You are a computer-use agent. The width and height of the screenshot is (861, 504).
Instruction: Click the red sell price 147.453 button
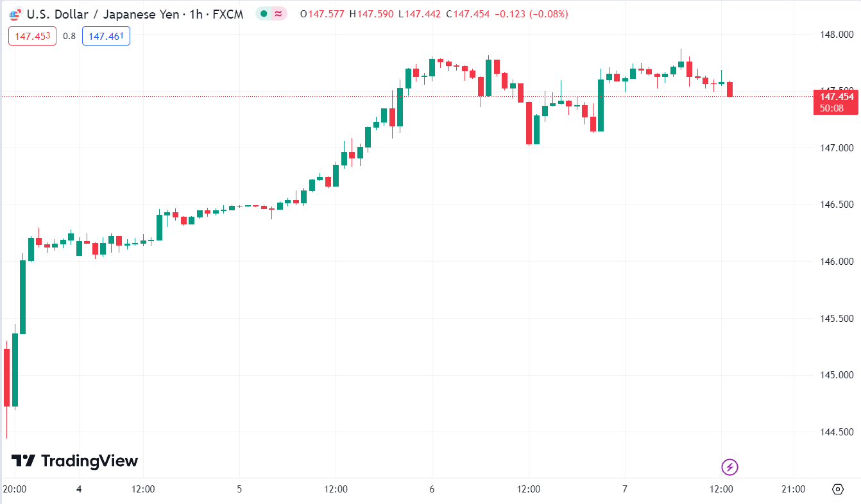click(x=33, y=36)
